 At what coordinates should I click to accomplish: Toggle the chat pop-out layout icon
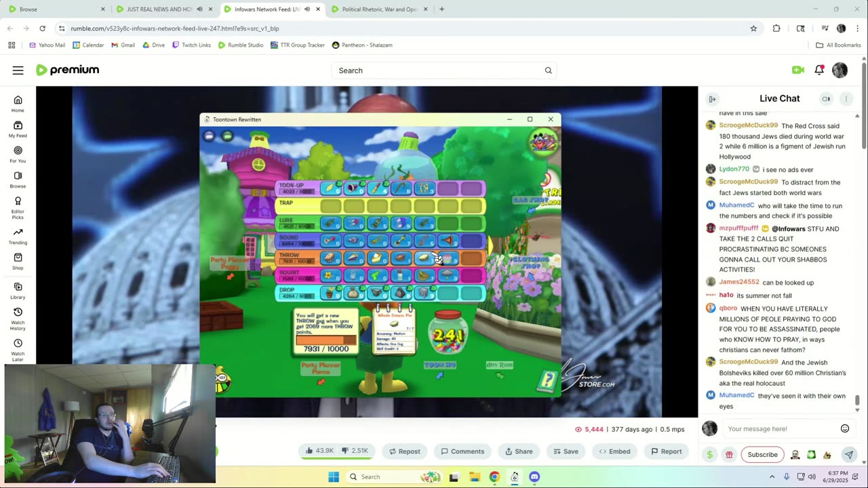[826, 99]
